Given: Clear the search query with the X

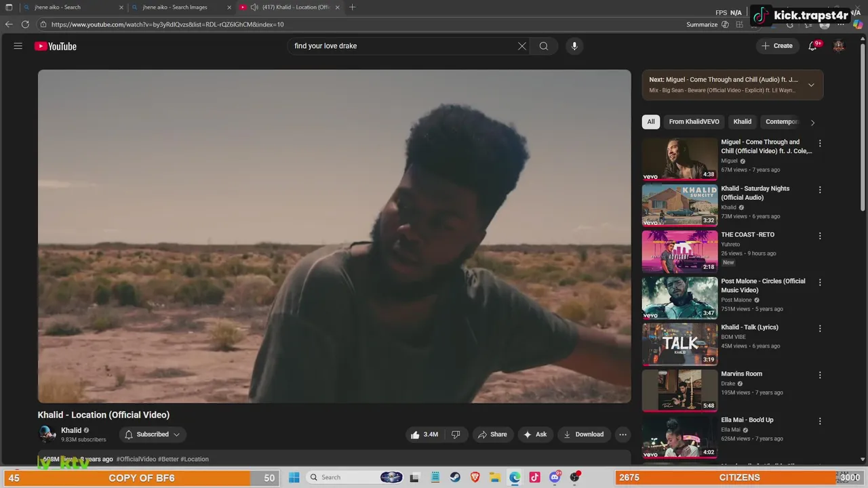Looking at the screenshot, I should point(522,46).
